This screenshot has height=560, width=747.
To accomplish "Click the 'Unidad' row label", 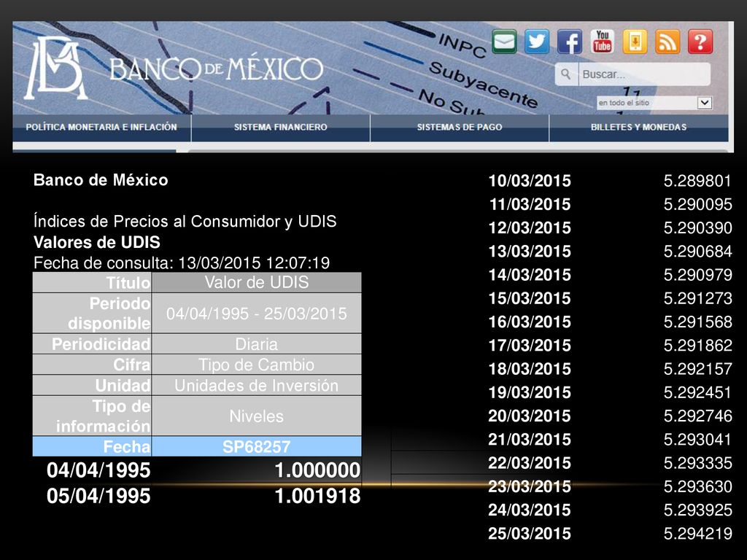I will 93,385.
